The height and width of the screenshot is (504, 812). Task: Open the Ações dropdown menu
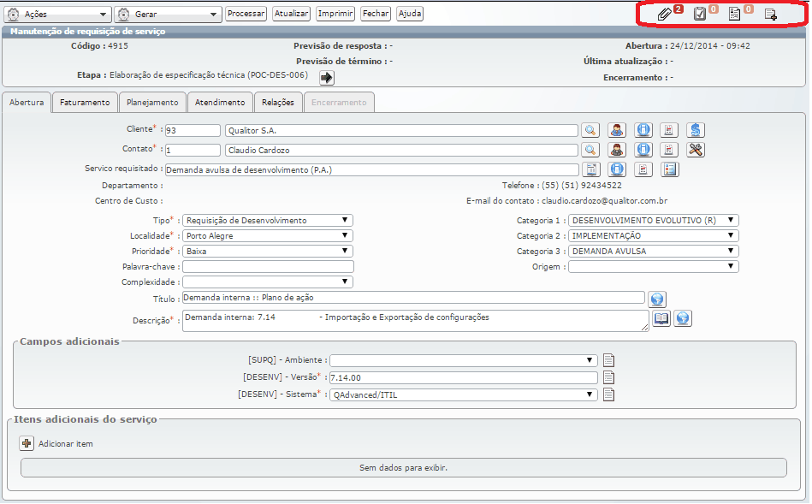tap(58, 15)
